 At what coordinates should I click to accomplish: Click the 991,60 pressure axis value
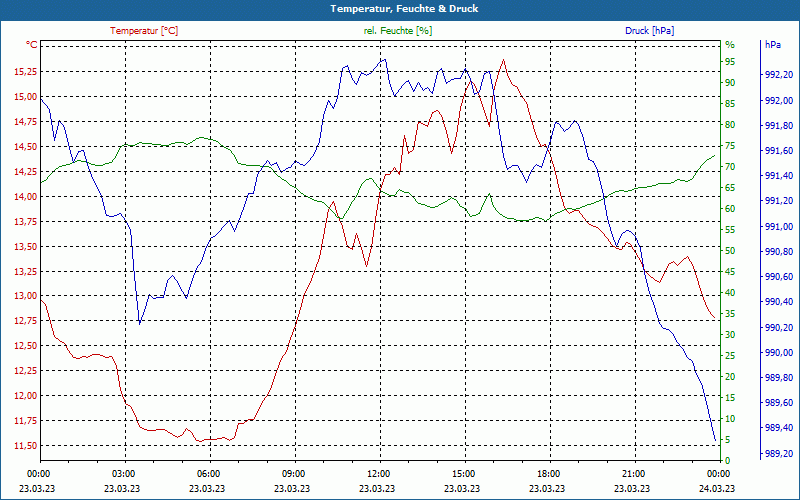tap(779, 151)
